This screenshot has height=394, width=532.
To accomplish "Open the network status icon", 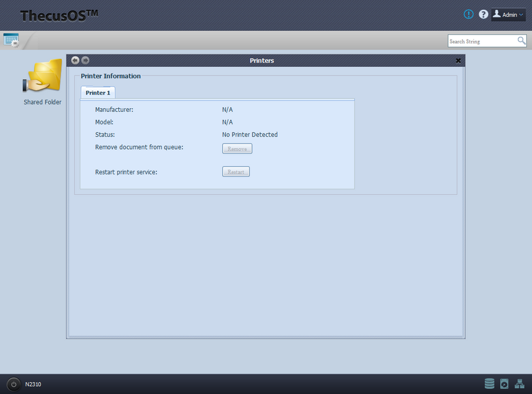I will (x=520, y=383).
